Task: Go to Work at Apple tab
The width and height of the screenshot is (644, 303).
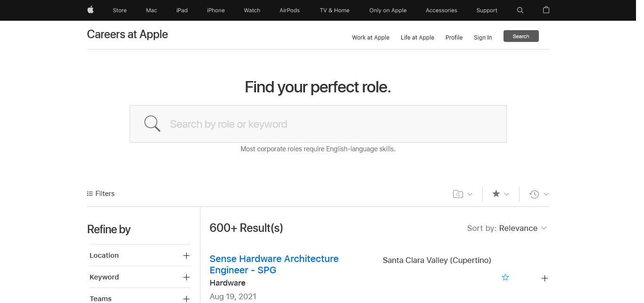Action: [371, 37]
